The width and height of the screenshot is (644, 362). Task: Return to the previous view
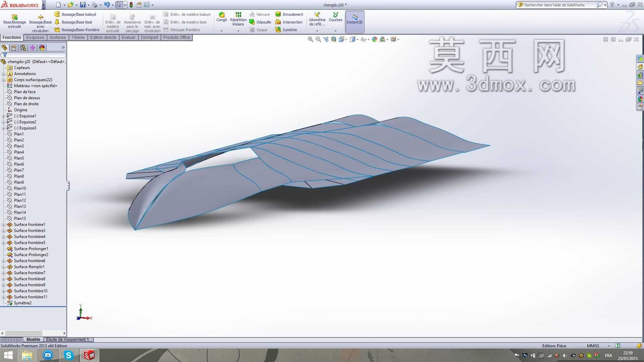pyautogui.click(x=326, y=39)
